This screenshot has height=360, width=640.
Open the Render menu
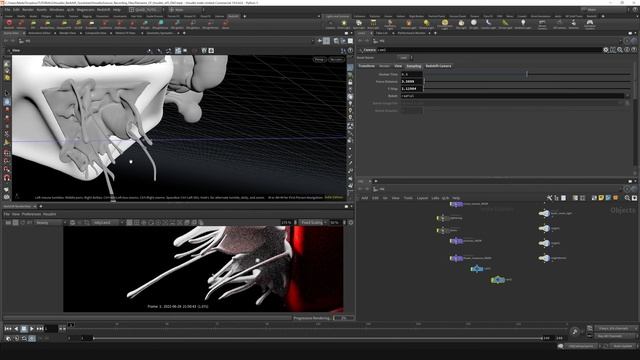coord(28,9)
